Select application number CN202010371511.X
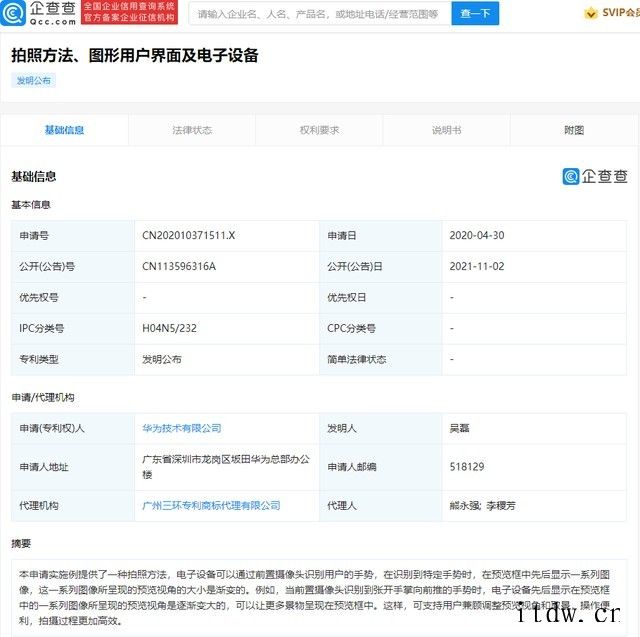Viewport: 640px width, 637px height. point(189,235)
